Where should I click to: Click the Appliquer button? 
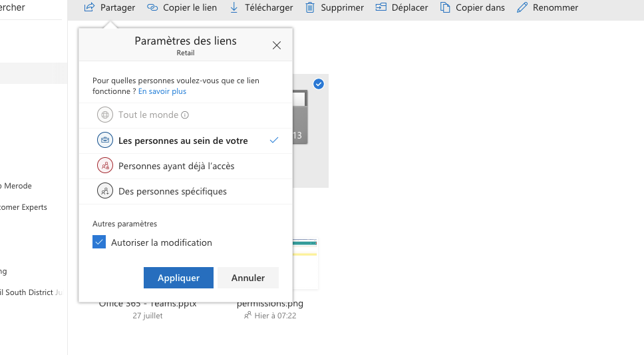pyautogui.click(x=179, y=278)
